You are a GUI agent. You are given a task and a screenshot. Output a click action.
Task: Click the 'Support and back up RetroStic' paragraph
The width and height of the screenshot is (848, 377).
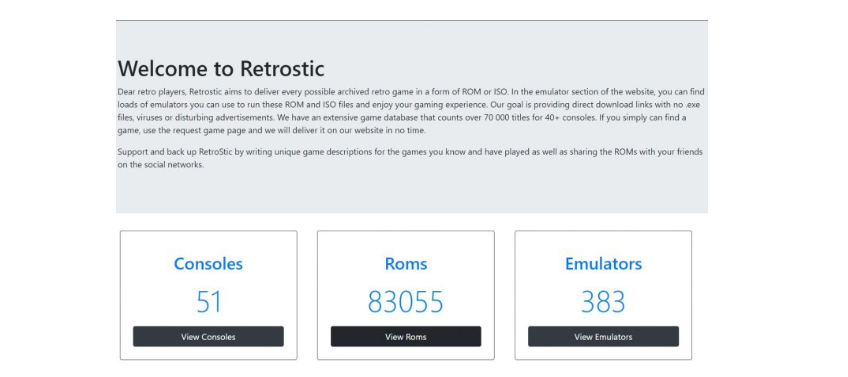pos(410,158)
